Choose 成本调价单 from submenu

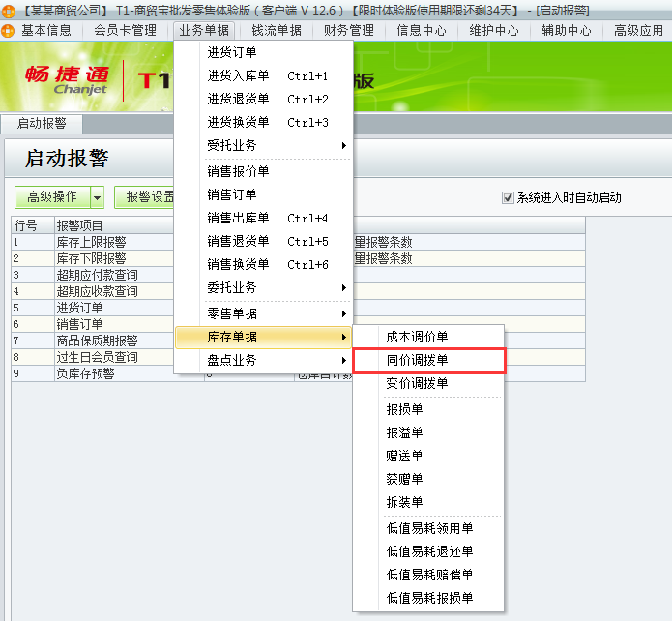tap(428, 337)
